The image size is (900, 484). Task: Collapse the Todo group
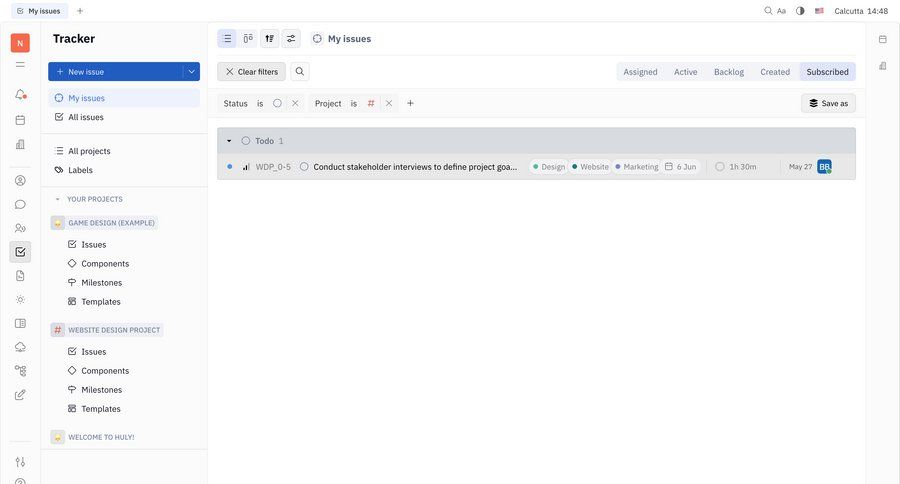tap(229, 141)
